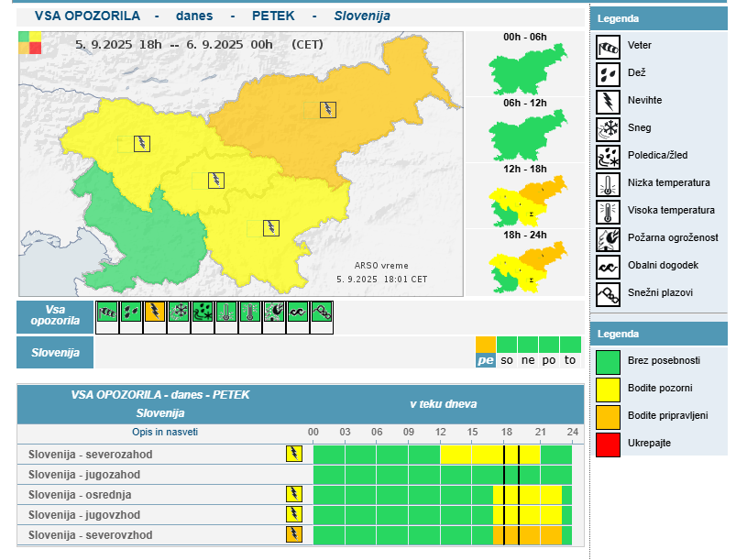Switch to the 'so' day tab
This screenshot has height=560, width=736.
tap(507, 360)
